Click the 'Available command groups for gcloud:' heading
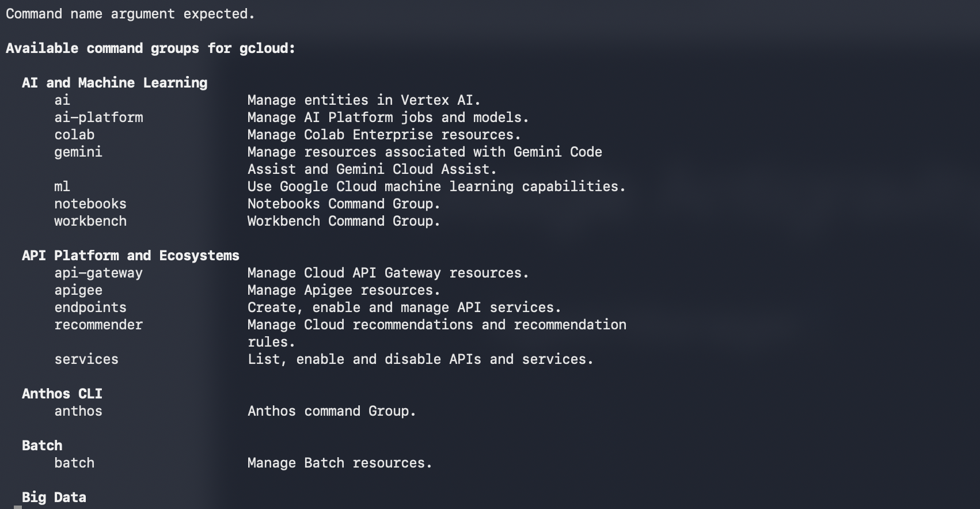 150,48
